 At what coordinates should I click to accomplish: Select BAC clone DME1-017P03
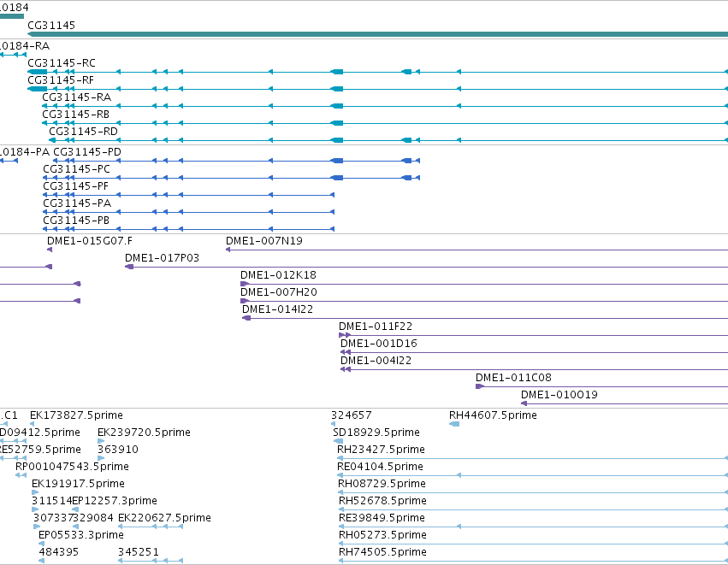[162, 258]
